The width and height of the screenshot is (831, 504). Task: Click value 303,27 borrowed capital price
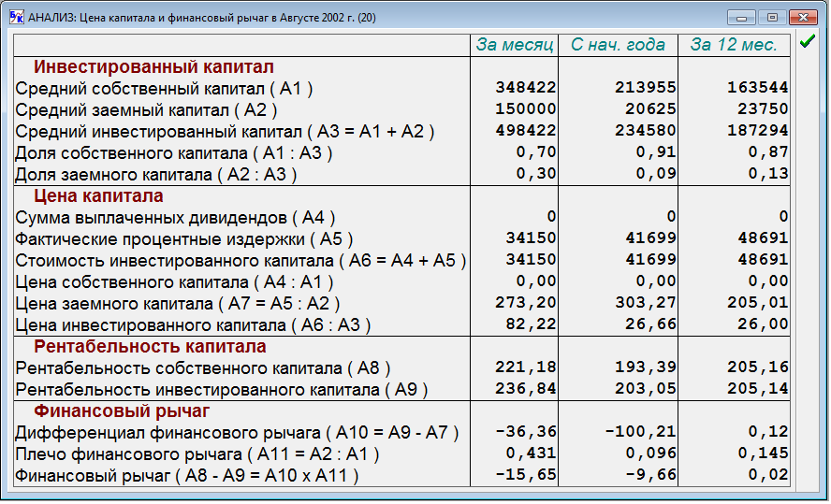click(646, 303)
